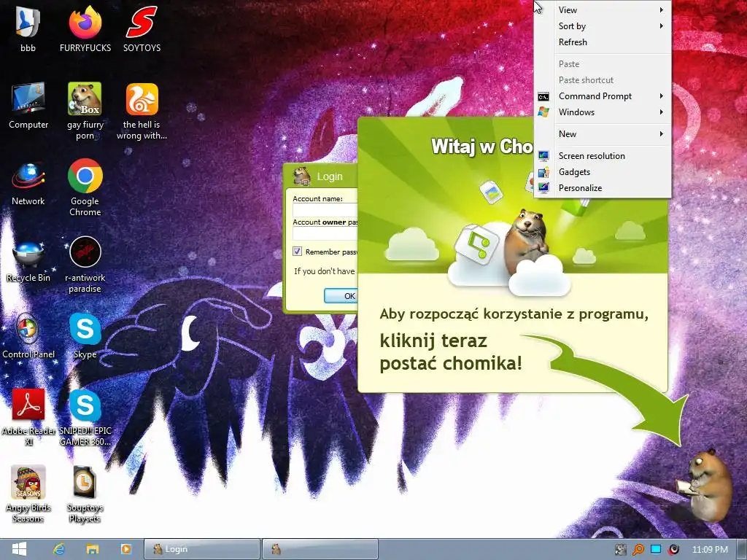Open Control Panel from the desktop
The image size is (747, 560).
pos(28,336)
